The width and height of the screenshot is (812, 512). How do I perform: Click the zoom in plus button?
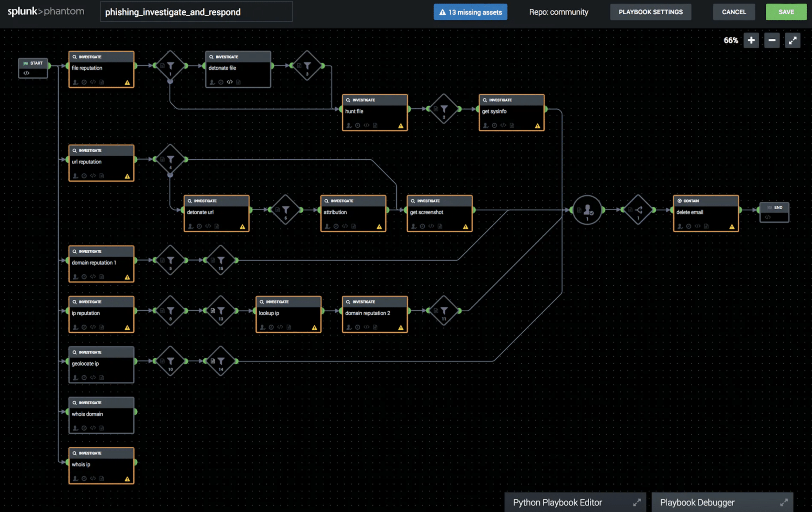(x=751, y=41)
